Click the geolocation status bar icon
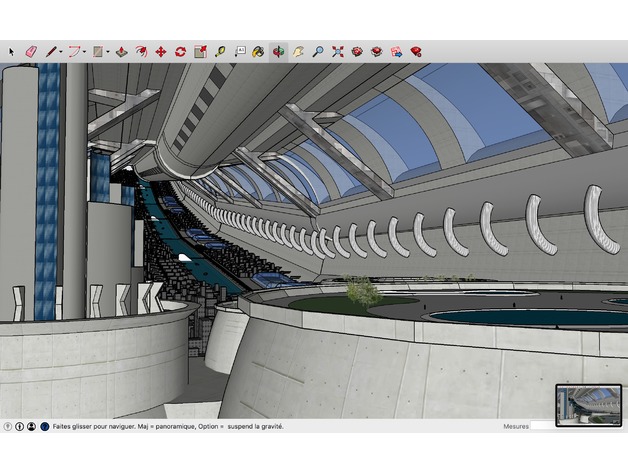Screen dimensions: 628x472 [8, 427]
